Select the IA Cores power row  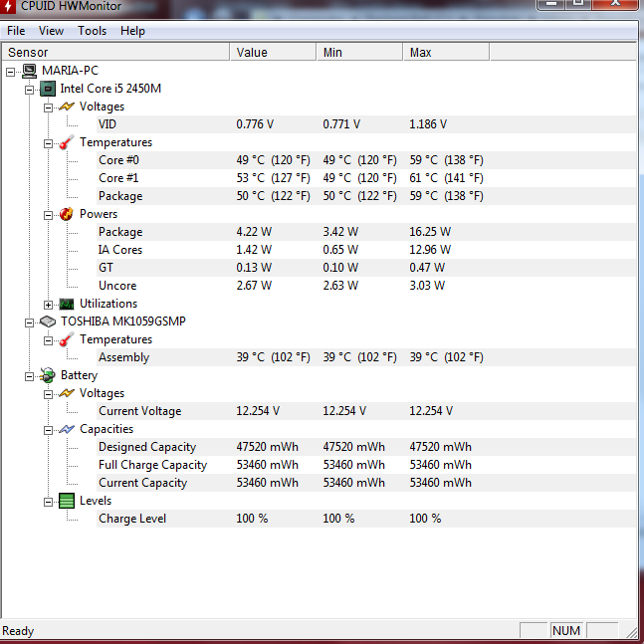[x=366, y=250]
